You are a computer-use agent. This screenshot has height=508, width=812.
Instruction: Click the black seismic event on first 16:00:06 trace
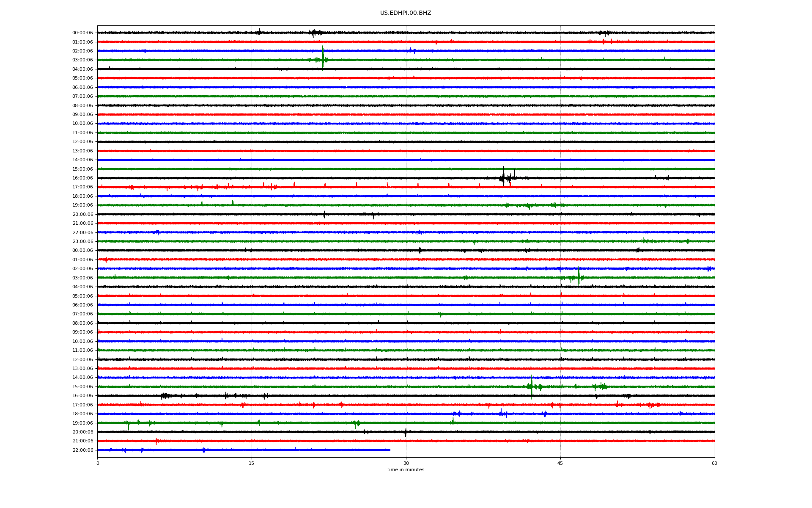503,177
